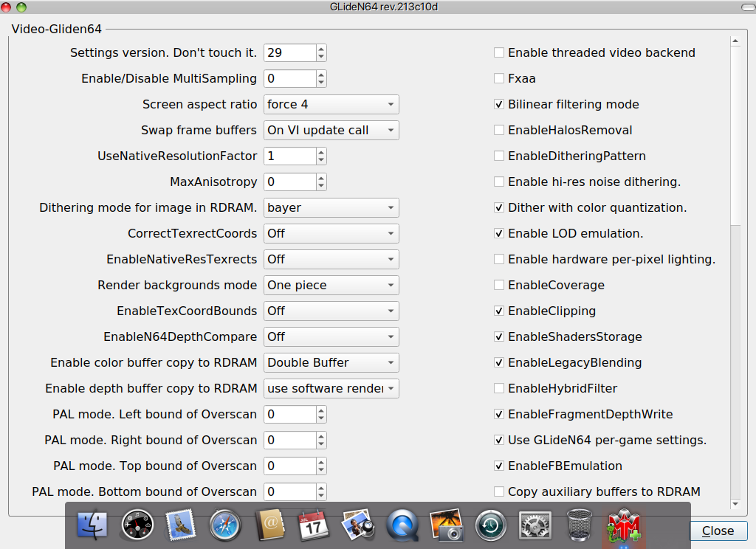This screenshot has width=756, height=549.
Task: Open Dithering mode for RDRAM dropdown
Action: click(331, 207)
